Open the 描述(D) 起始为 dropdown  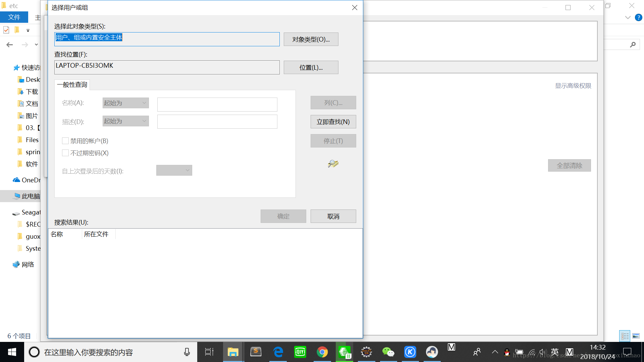click(x=125, y=121)
